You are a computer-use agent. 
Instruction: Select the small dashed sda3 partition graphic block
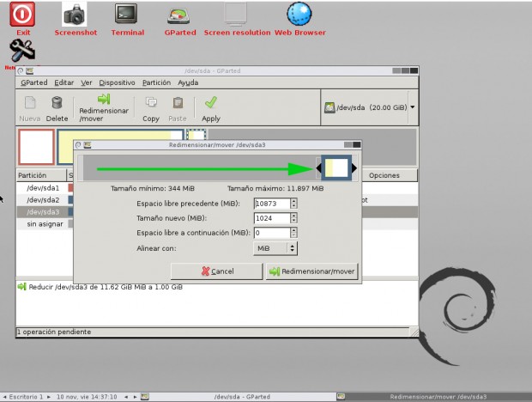pyautogui.click(x=196, y=135)
